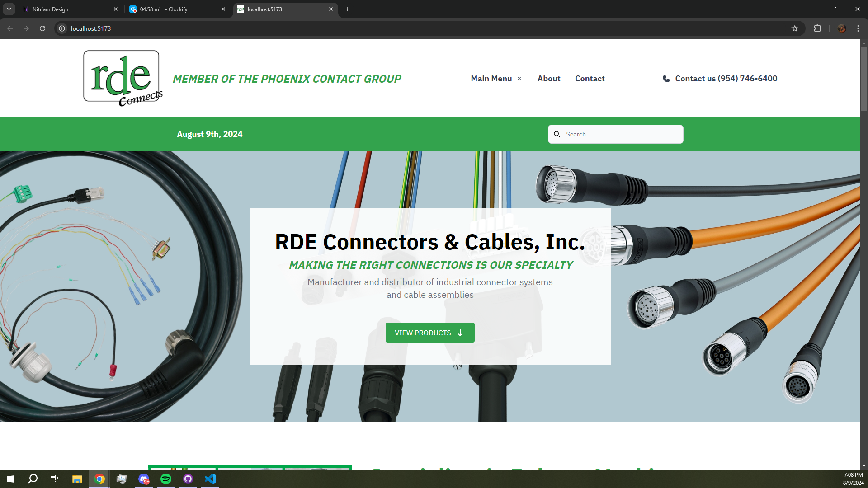Open File Explorer from taskbar
The image size is (868, 488).
(77, 479)
